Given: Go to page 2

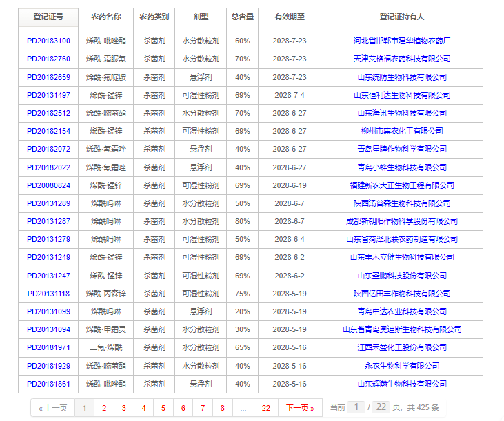Looking at the screenshot, I should (x=104, y=408).
